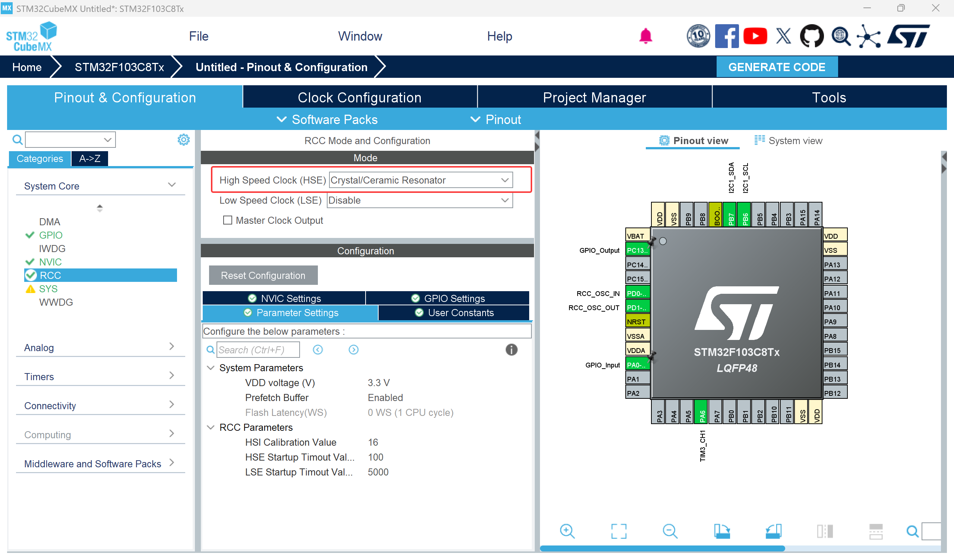Flip the chip view vertically
Image resolution: width=954 pixels, height=560 pixels.
coord(876,531)
